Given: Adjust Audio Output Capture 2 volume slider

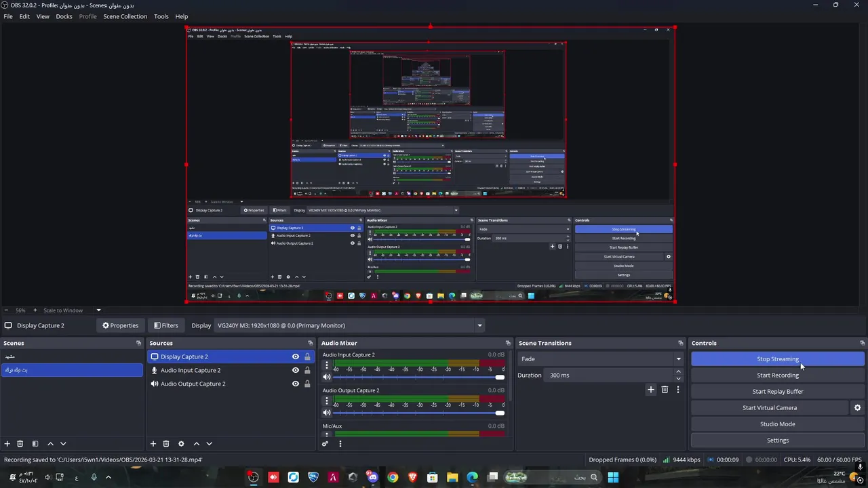Looking at the screenshot, I should click(419, 413).
